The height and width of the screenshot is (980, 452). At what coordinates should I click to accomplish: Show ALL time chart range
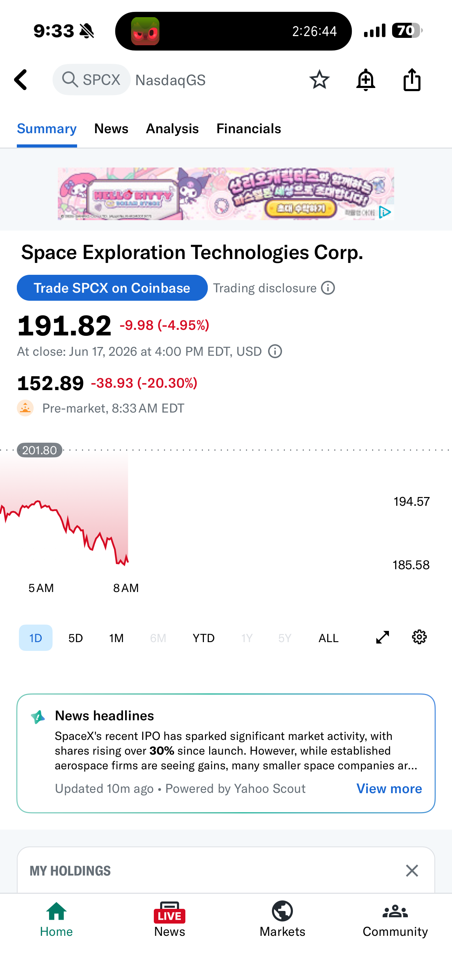click(328, 638)
